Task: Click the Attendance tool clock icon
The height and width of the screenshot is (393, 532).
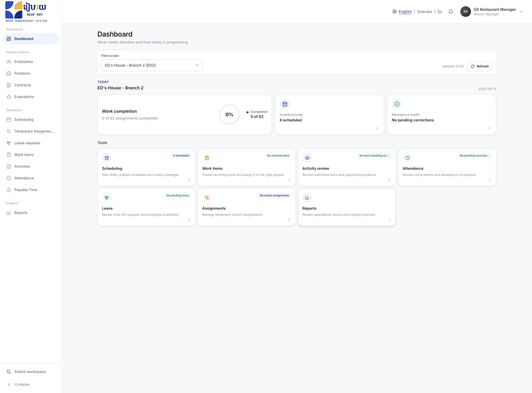Action: tap(407, 158)
